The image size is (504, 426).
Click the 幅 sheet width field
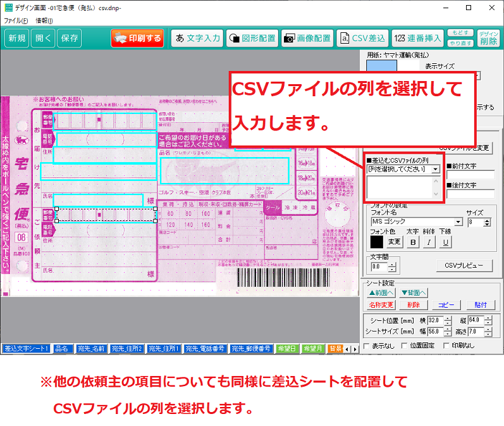(436, 332)
